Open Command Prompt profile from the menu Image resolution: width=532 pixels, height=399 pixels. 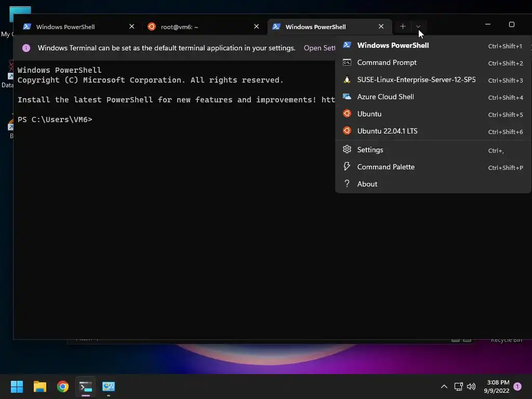(x=433, y=63)
